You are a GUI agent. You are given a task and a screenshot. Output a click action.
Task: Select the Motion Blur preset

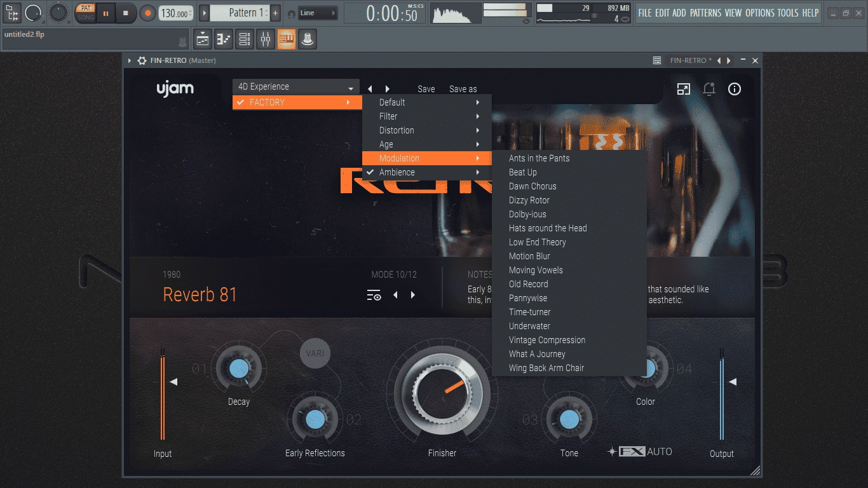(x=569, y=256)
